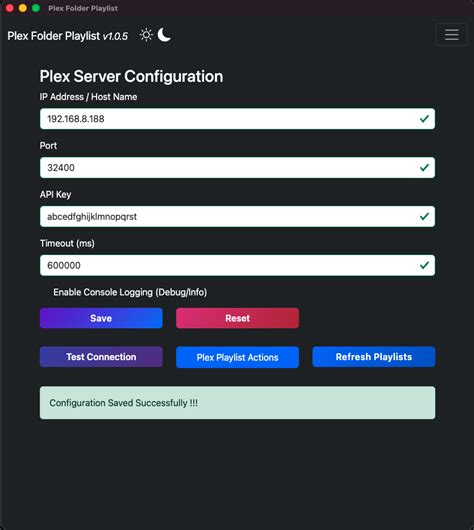Click the 'IP Address / Host Name' label

(x=88, y=97)
